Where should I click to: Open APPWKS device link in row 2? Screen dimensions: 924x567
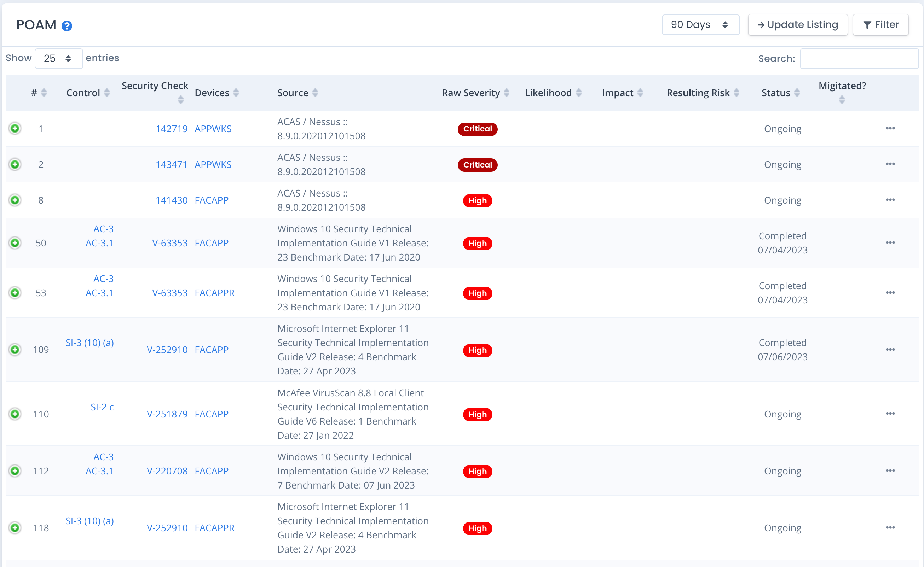click(x=213, y=165)
